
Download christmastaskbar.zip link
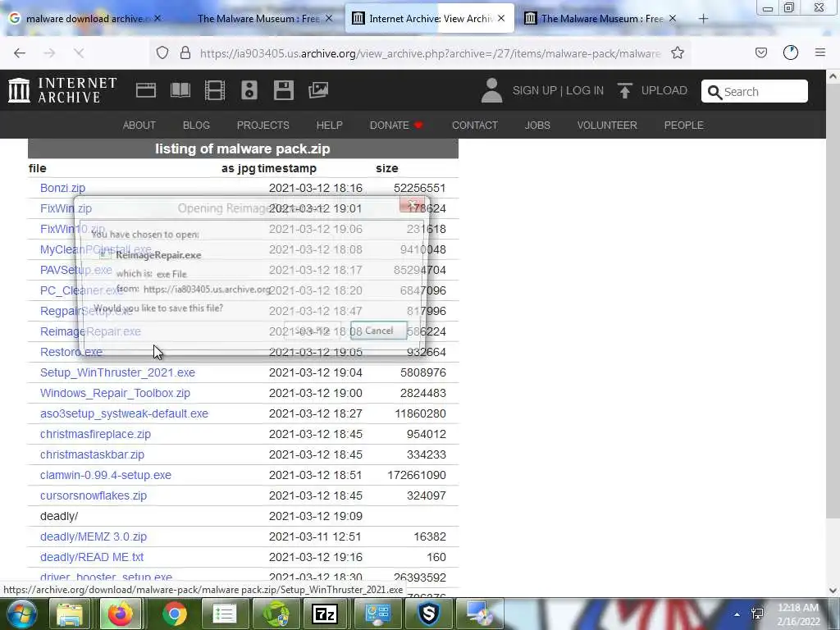click(x=92, y=454)
